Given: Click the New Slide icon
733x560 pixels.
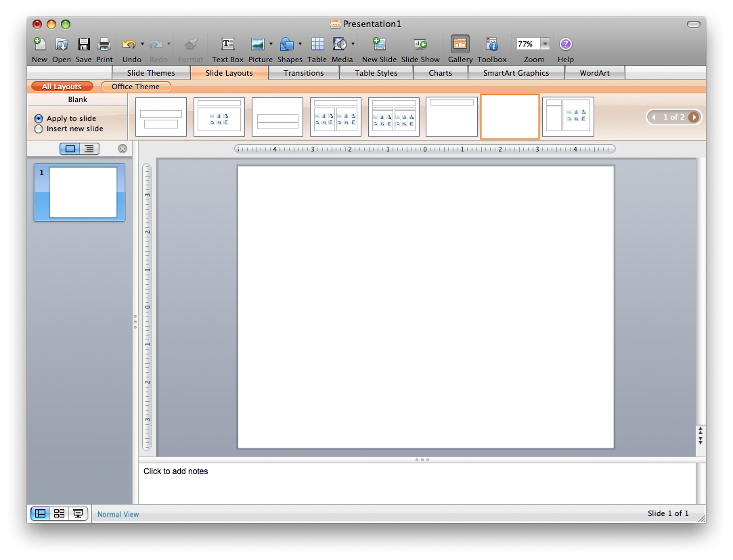Looking at the screenshot, I should 379,45.
